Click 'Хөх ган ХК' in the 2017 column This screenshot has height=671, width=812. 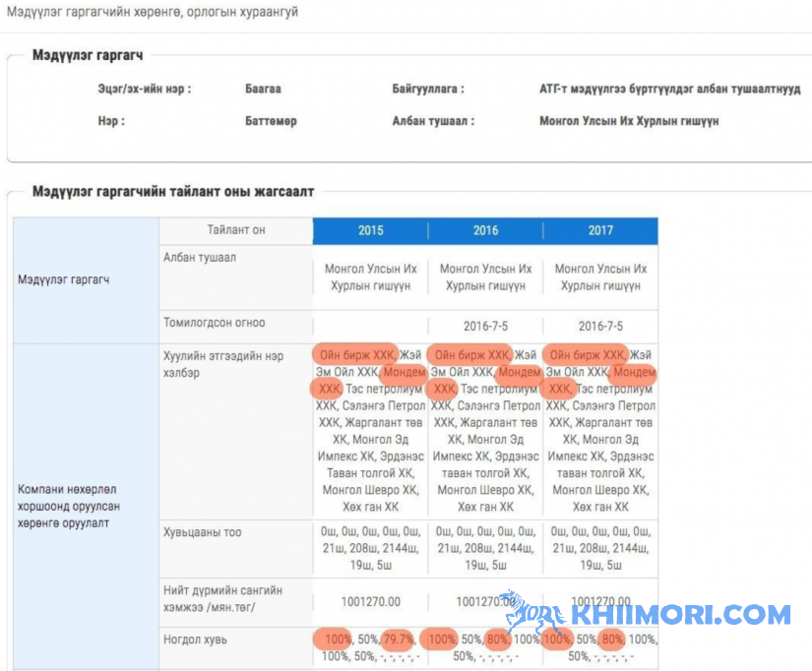600,507
